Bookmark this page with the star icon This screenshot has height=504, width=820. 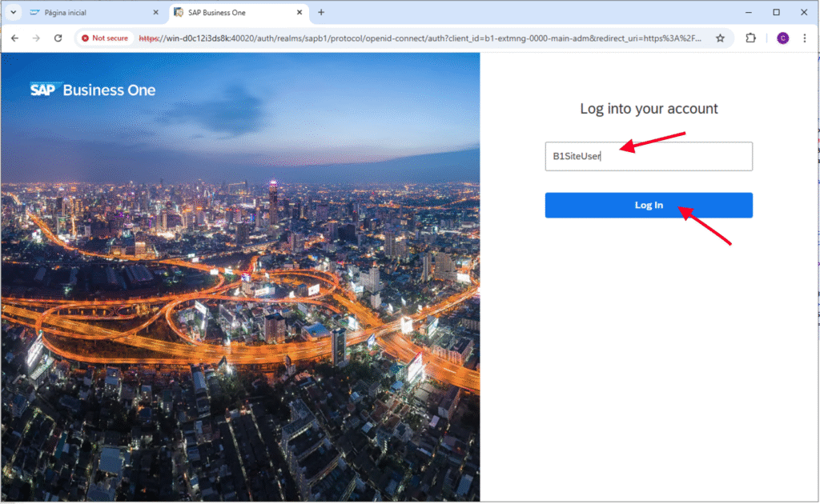click(x=720, y=38)
